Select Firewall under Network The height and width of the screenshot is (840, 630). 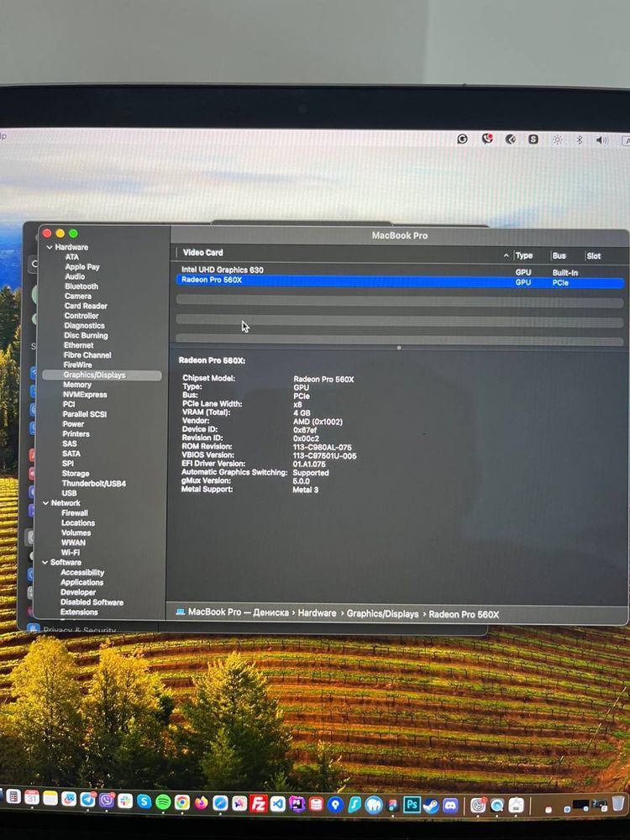pyautogui.click(x=75, y=512)
